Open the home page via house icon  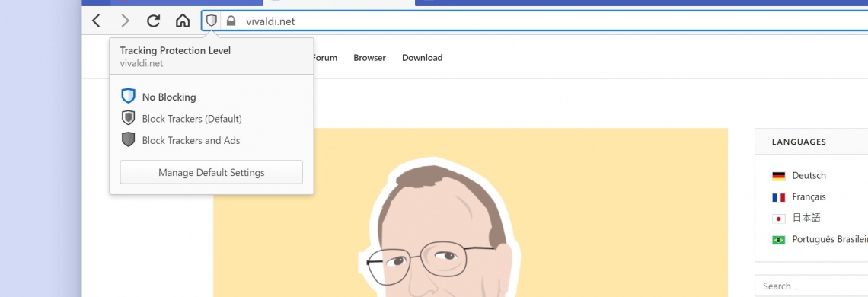coord(183,21)
